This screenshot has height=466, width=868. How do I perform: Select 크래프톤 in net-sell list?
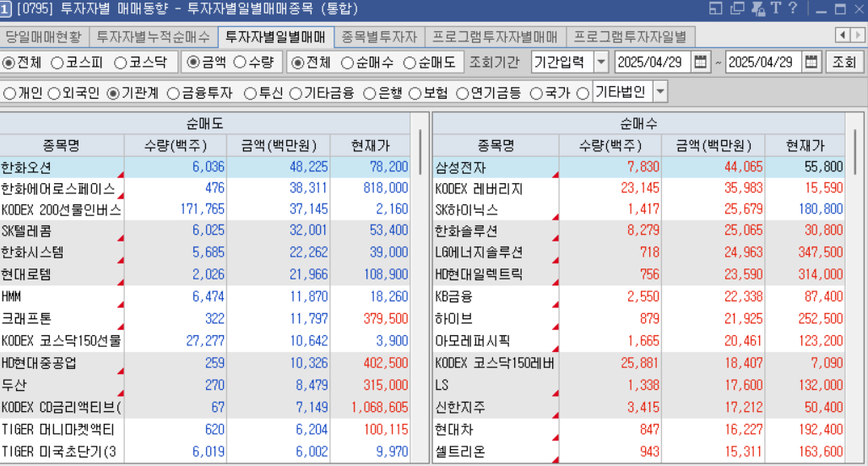pyautogui.click(x=205, y=319)
